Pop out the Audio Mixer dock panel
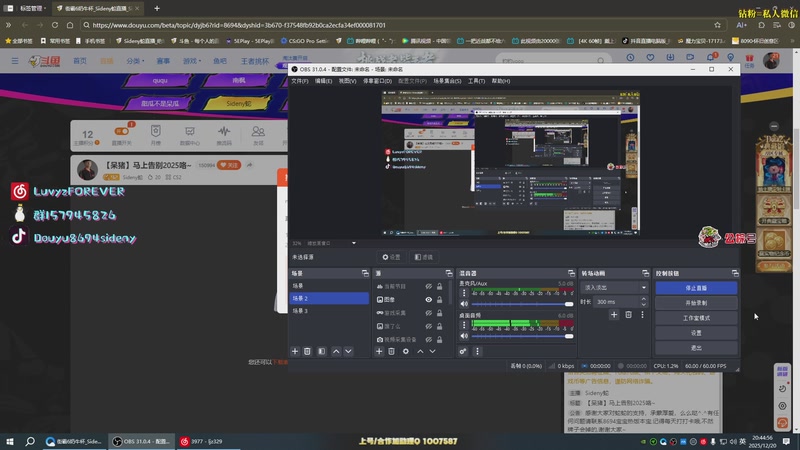Screen dimensions: 800x450 [x=571, y=273]
